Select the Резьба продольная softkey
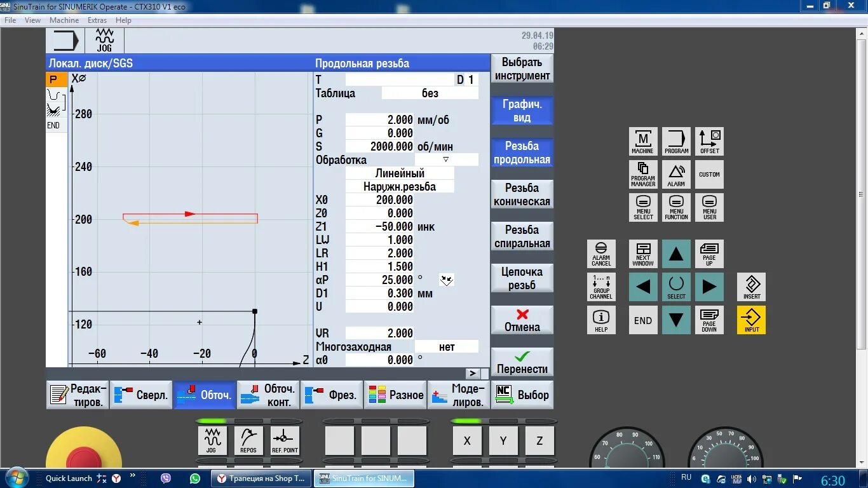 point(522,152)
